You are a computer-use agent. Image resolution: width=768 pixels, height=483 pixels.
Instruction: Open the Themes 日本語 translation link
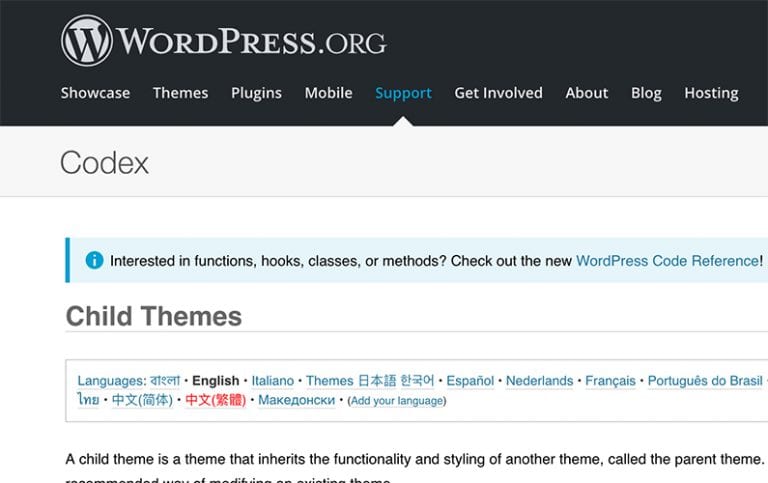(x=351, y=381)
